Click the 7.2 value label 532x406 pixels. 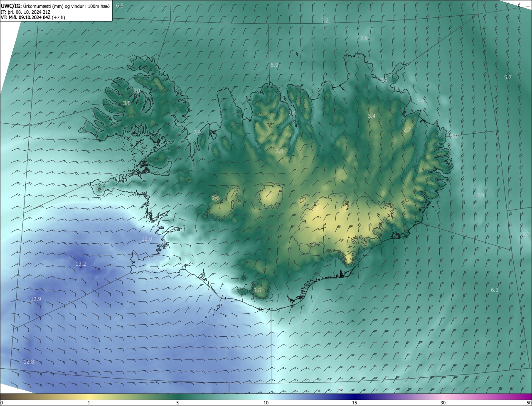tap(325, 20)
